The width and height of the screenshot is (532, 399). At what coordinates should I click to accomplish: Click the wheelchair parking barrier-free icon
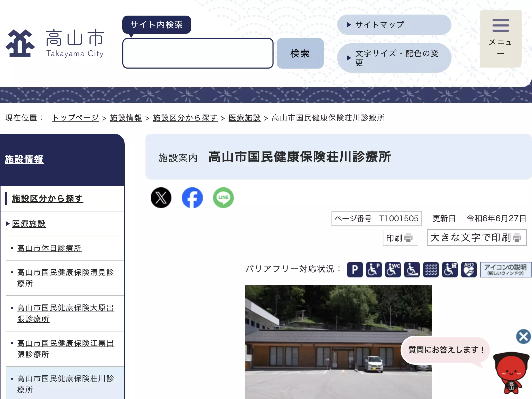tap(374, 270)
